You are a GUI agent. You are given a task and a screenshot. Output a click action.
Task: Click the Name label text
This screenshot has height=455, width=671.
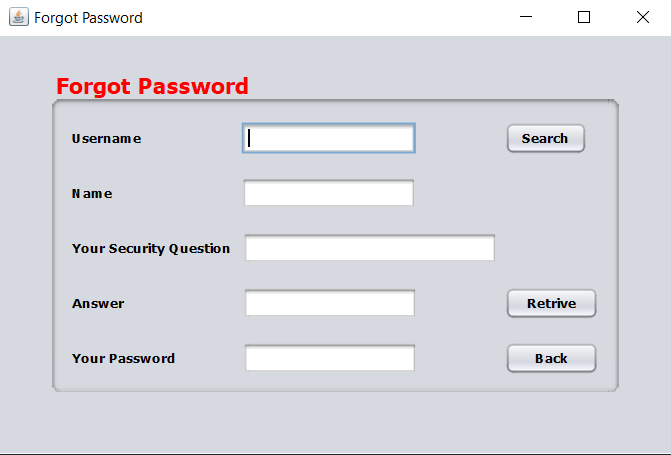click(x=92, y=194)
